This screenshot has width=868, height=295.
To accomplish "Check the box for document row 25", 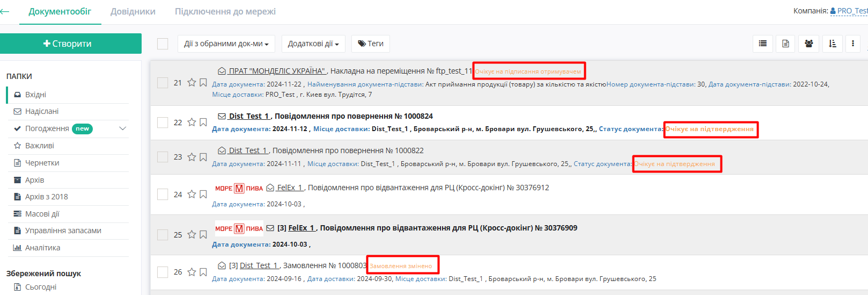I will pyautogui.click(x=163, y=235).
